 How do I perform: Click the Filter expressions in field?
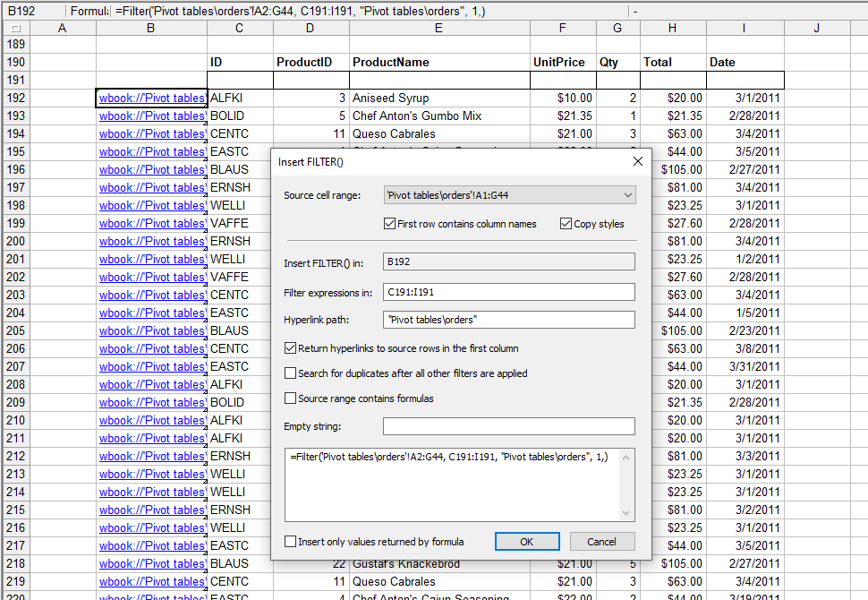[508, 292]
